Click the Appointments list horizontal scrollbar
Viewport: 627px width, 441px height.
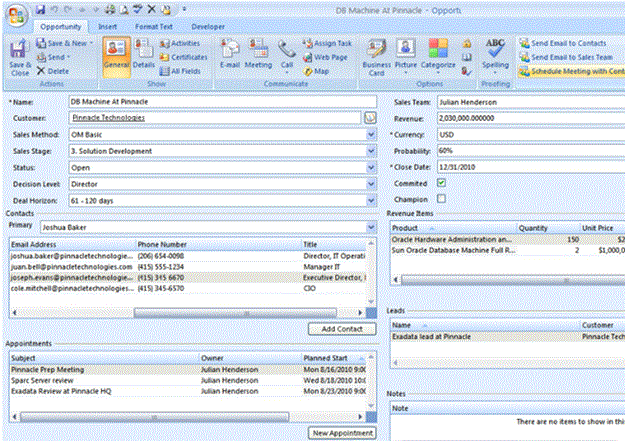(154, 417)
